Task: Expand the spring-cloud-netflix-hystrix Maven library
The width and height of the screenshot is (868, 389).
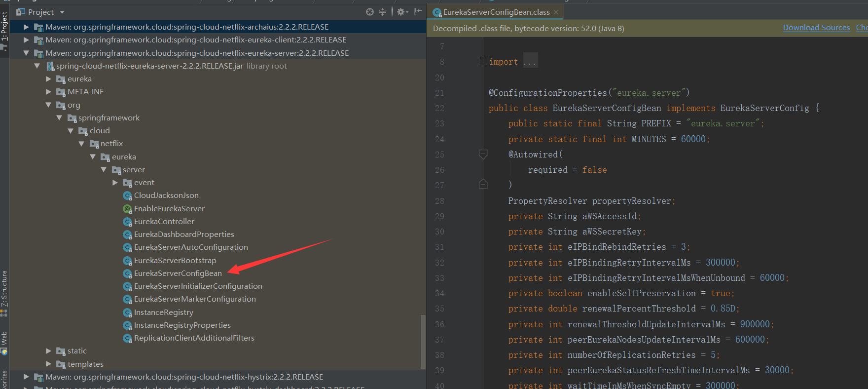Action: [26, 377]
